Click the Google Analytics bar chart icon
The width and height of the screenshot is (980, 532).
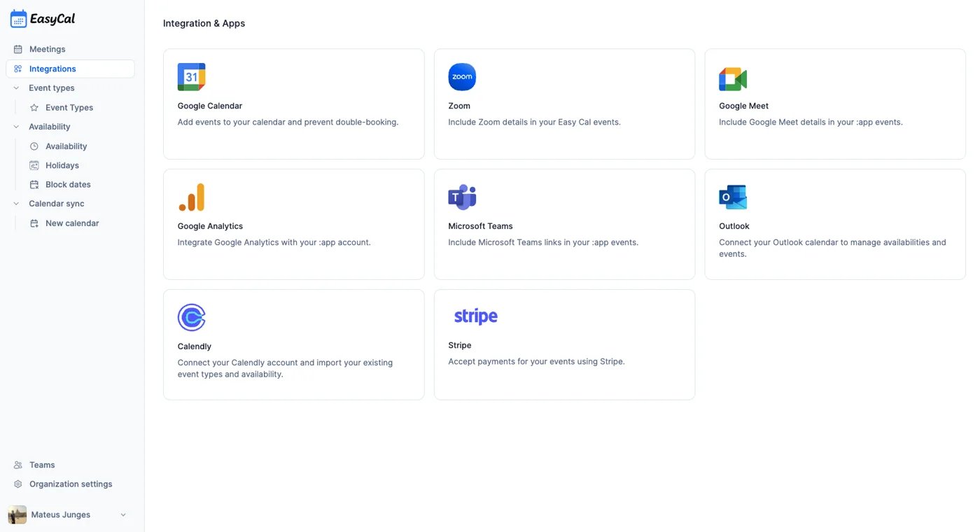click(191, 197)
